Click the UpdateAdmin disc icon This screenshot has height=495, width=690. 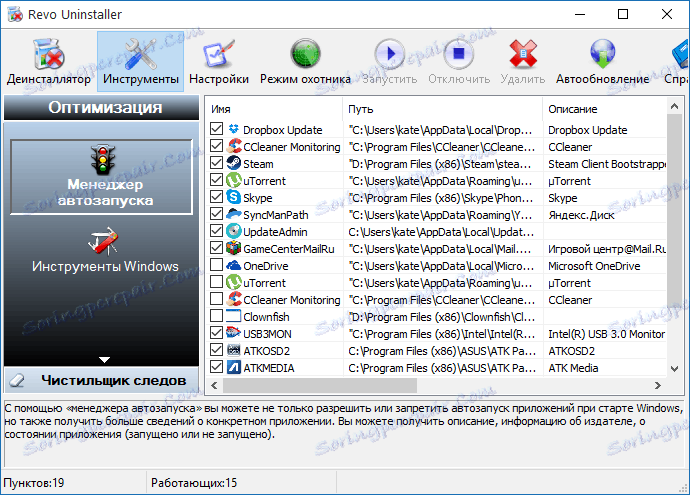[x=234, y=231]
